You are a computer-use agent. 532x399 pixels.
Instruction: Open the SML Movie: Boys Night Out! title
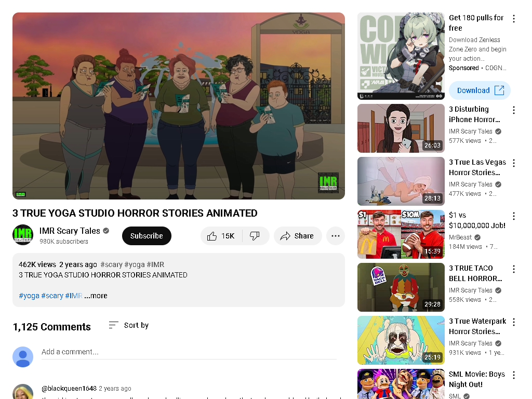[477, 379]
